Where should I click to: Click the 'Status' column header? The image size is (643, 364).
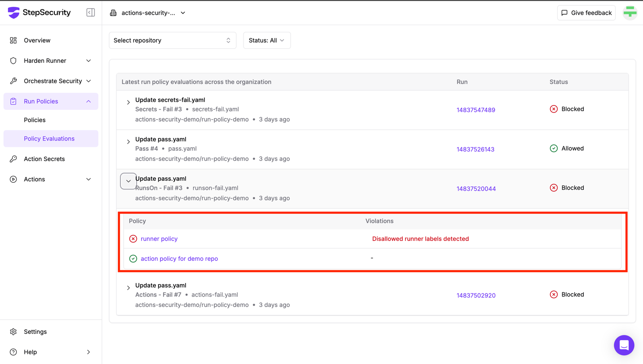559,82
